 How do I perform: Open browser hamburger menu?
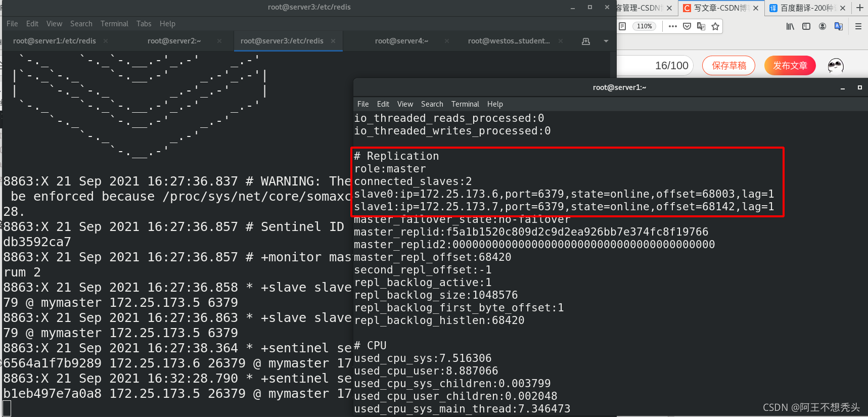(858, 26)
